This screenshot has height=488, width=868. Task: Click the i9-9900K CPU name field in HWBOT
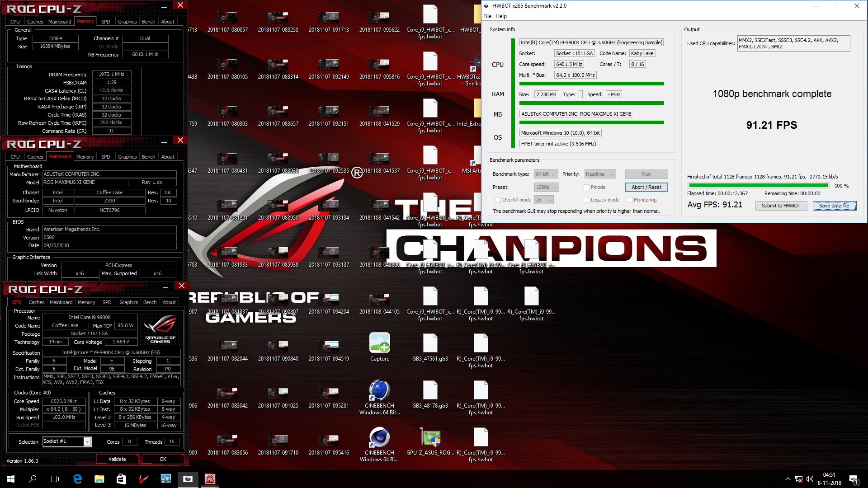coord(591,42)
